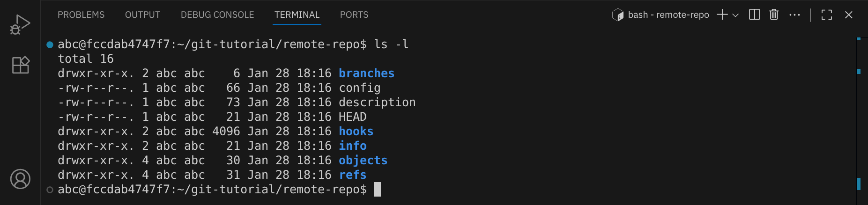Split the terminal panel

(754, 15)
